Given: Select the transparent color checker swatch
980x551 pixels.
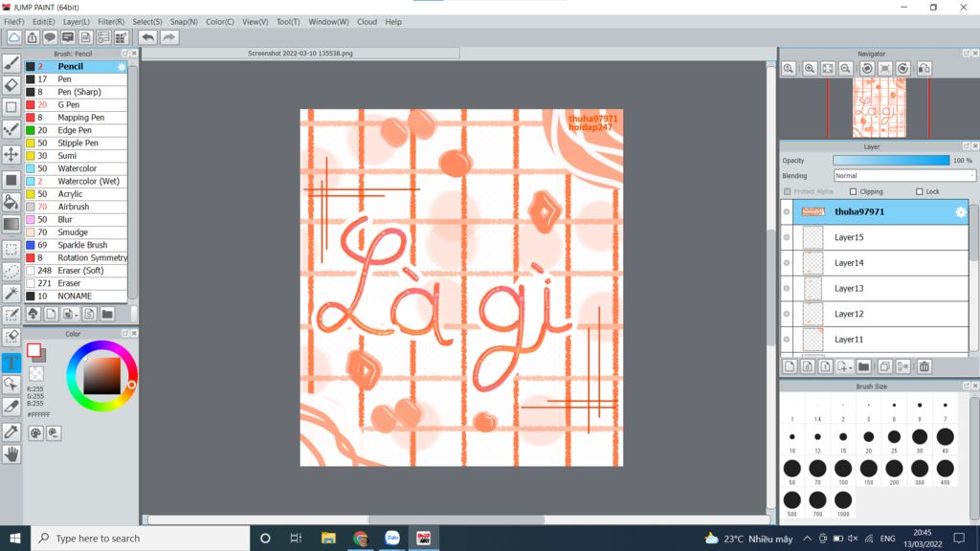Looking at the screenshot, I should pyautogui.click(x=36, y=374).
